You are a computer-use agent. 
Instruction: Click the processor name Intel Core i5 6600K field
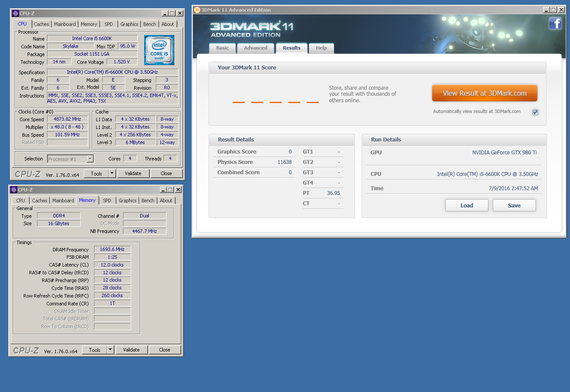[92, 38]
